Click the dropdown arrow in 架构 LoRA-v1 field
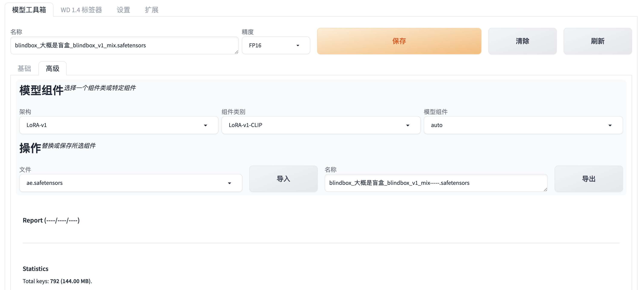Image resolution: width=644 pixels, height=290 pixels. pyautogui.click(x=205, y=125)
